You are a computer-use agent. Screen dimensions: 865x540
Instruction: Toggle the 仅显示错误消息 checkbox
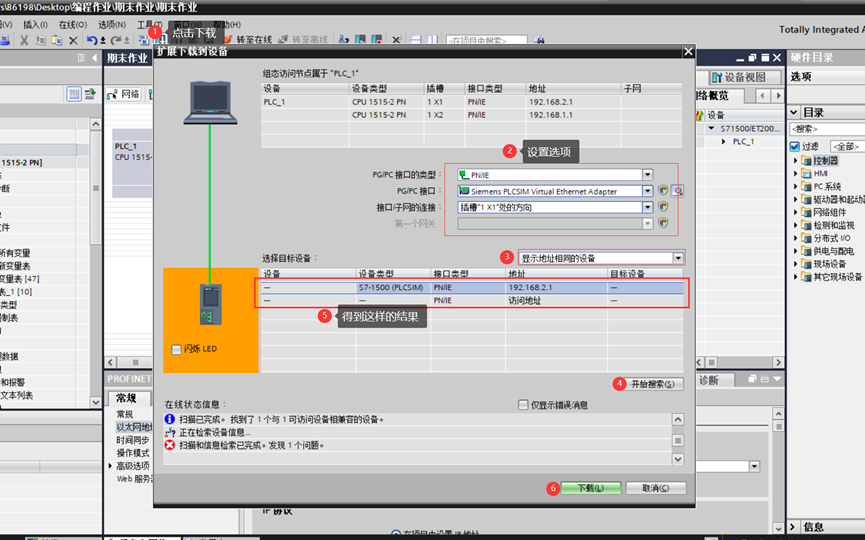(523, 405)
